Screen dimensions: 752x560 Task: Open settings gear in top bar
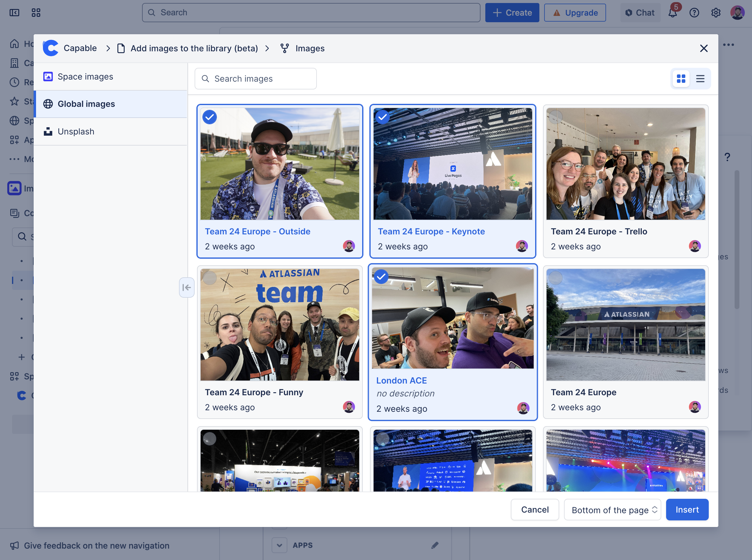[x=716, y=13]
